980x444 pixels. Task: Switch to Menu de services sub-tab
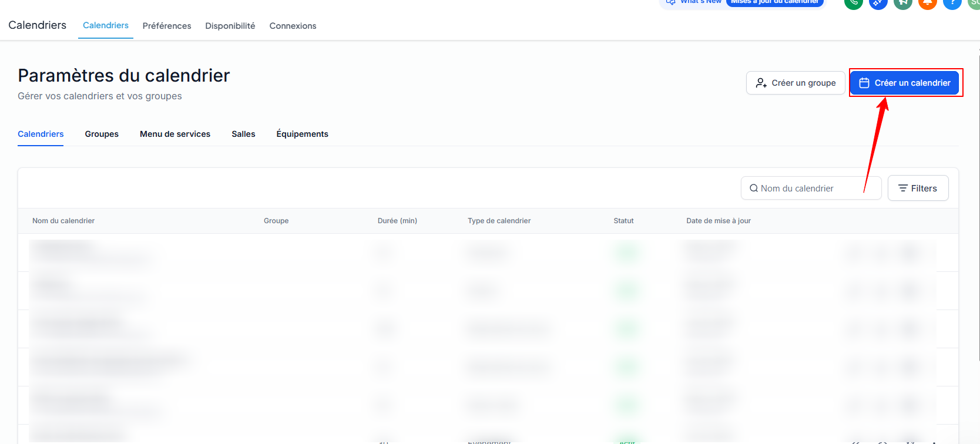(x=175, y=134)
